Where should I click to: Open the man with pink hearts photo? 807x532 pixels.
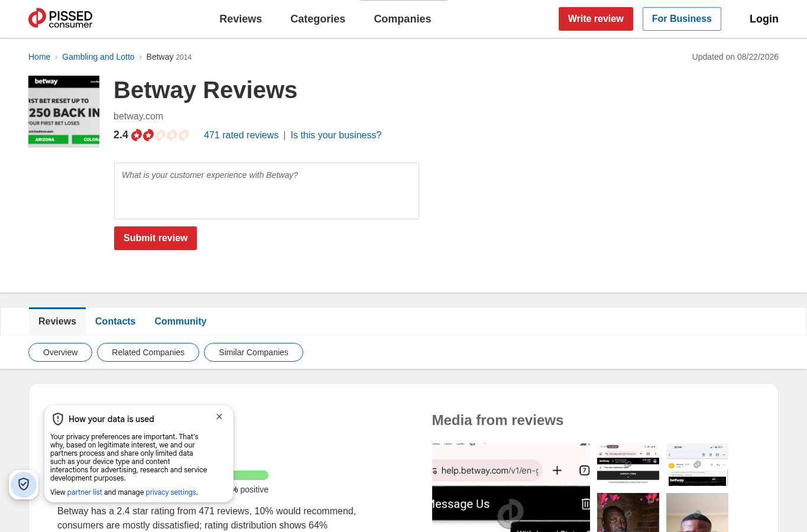(628, 512)
